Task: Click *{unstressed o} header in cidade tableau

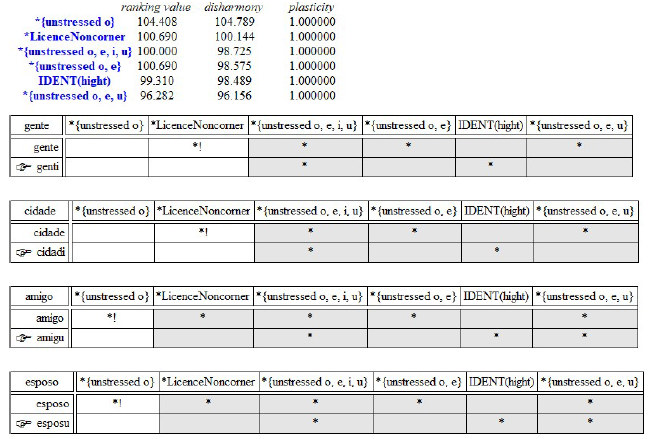Action: click(x=112, y=211)
